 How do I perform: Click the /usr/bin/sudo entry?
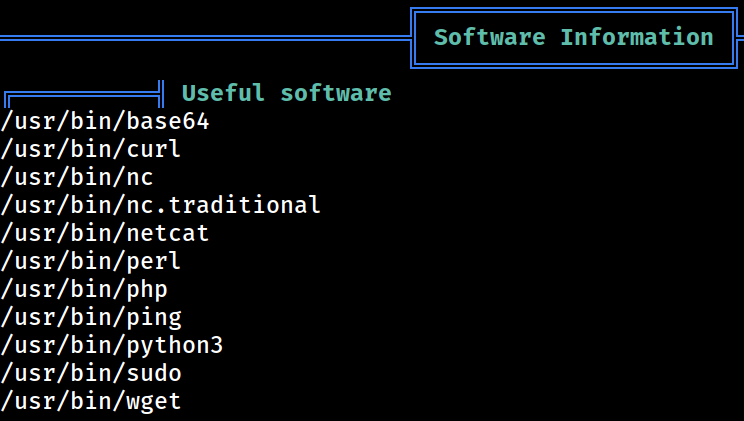tap(91, 374)
